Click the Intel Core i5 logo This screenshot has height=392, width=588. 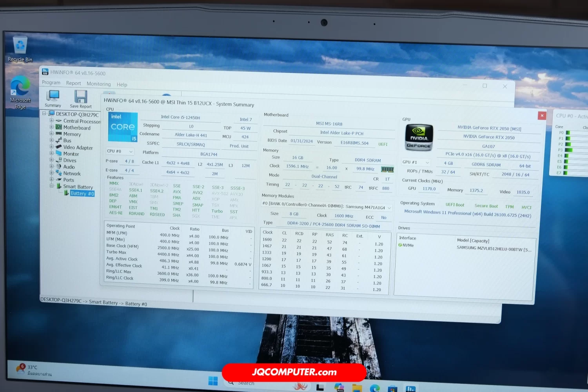(123, 127)
